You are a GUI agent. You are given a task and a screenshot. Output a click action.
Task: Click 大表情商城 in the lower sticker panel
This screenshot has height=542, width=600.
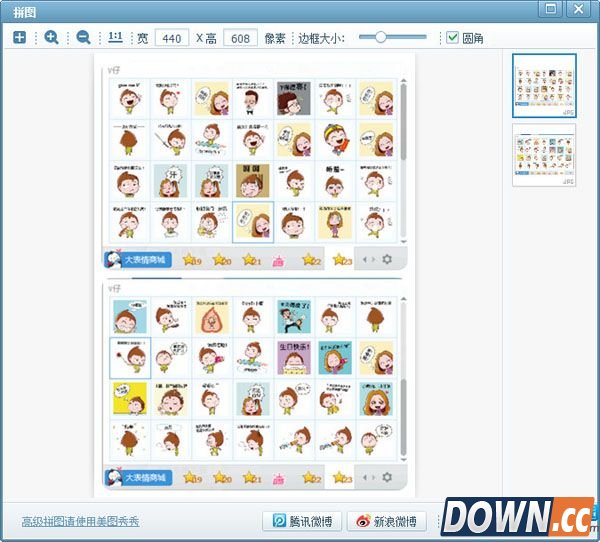point(138,478)
